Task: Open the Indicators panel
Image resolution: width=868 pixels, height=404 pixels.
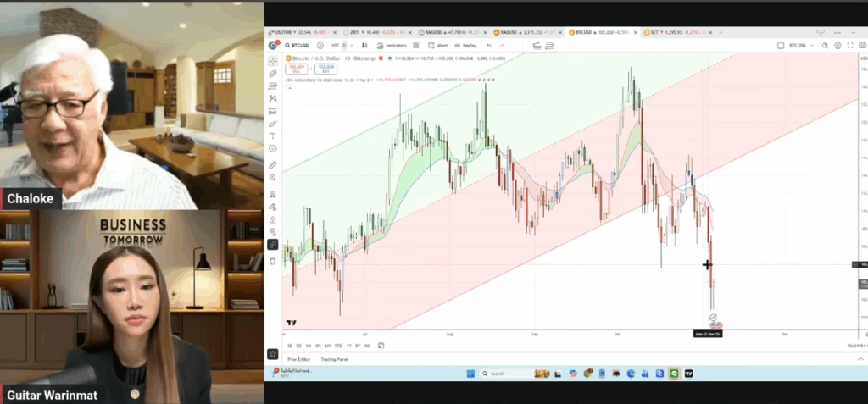Action: click(x=395, y=45)
